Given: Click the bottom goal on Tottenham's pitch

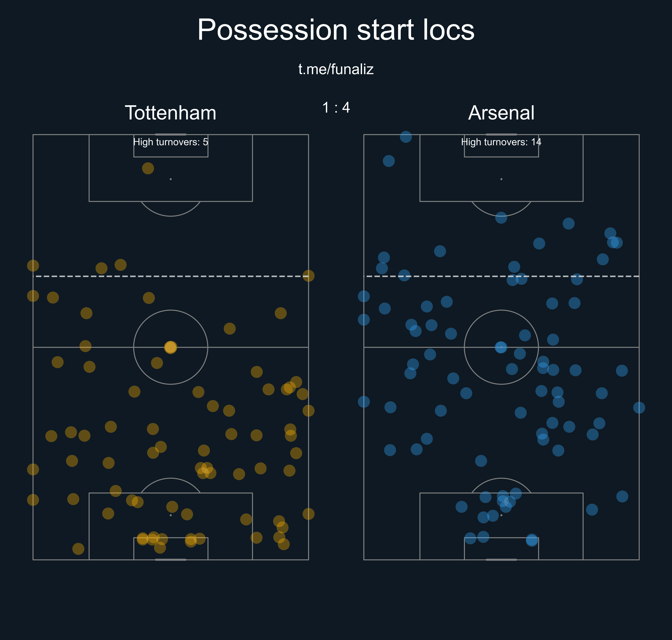Looking at the screenshot, I should pos(170,560).
